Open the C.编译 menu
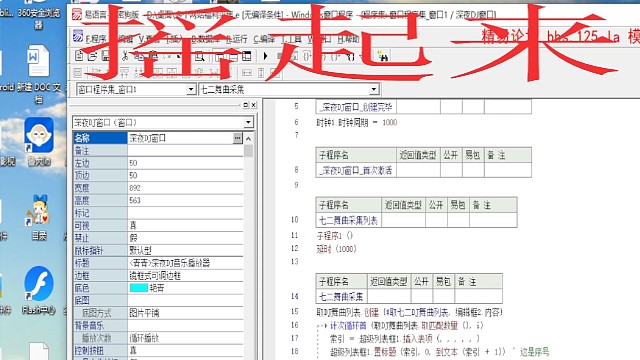The image size is (640, 360). point(264,39)
